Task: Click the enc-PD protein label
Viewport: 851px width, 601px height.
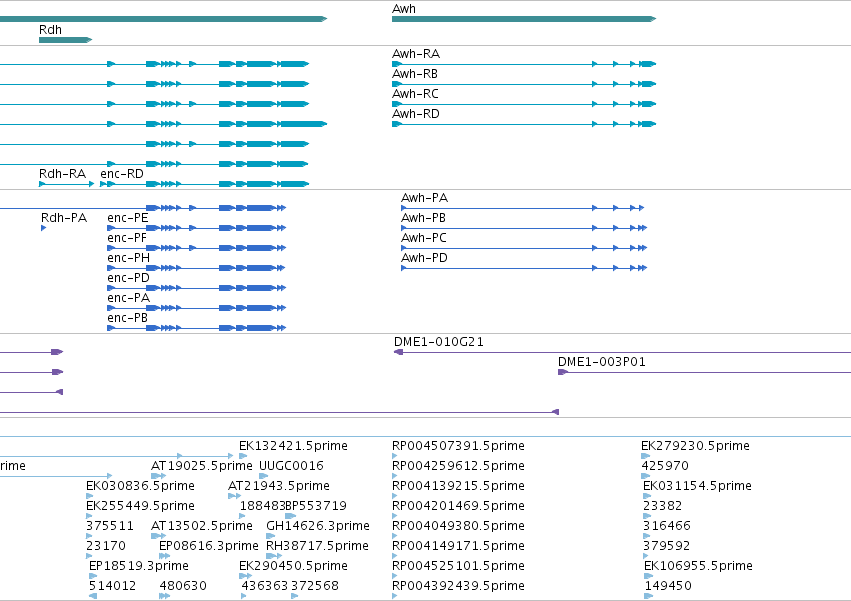Action: coord(129,278)
